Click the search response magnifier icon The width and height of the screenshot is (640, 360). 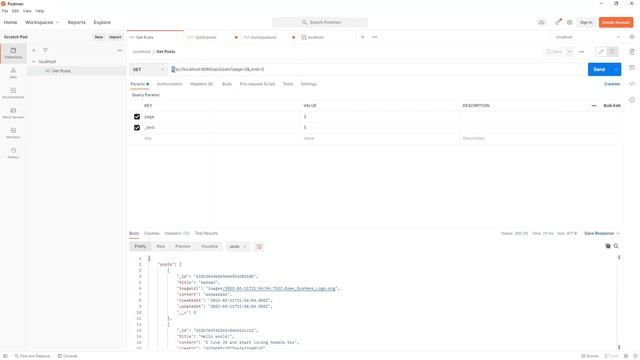tap(616, 246)
